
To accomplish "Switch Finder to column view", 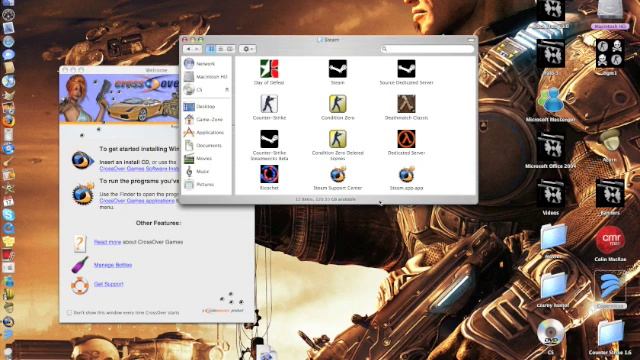I will click(x=230, y=49).
